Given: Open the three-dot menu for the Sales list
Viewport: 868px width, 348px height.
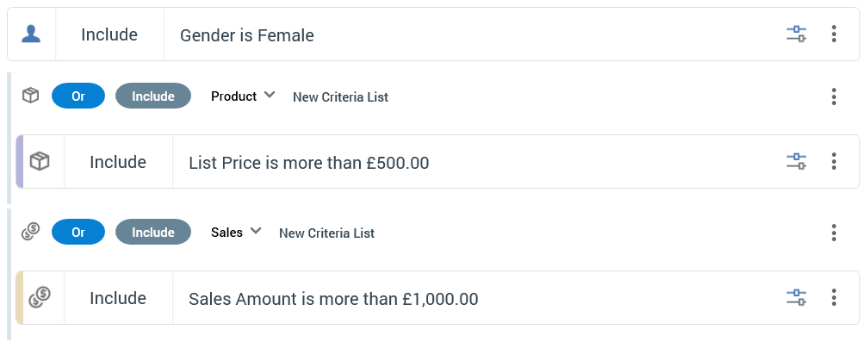Looking at the screenshot, I should pos(834,233).
